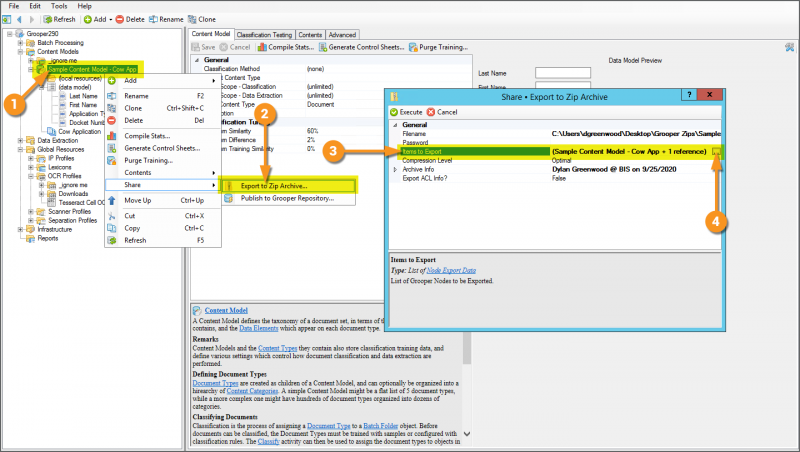This screenshot has height=452, width=800.
Task: Follow the Batch Folder link
Action: point(380,425)
